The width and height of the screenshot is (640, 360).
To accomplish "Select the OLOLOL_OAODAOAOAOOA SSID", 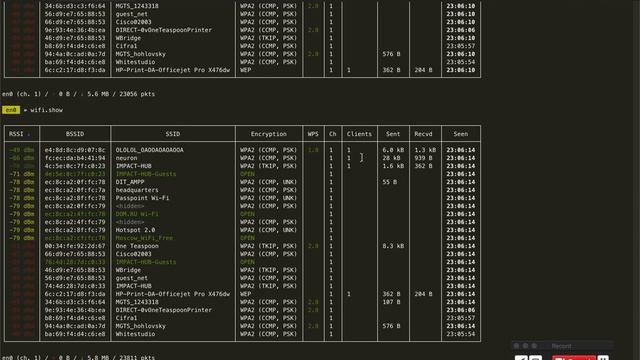I will tap(149, 150).
